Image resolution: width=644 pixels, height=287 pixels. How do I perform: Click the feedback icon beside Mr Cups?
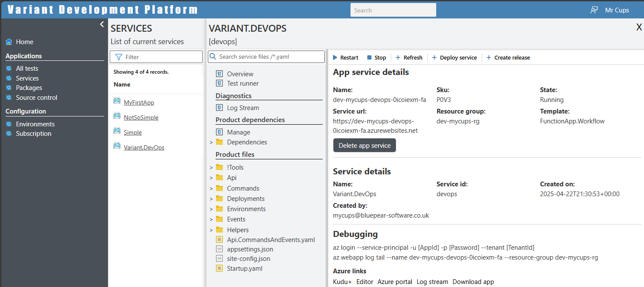594,10
